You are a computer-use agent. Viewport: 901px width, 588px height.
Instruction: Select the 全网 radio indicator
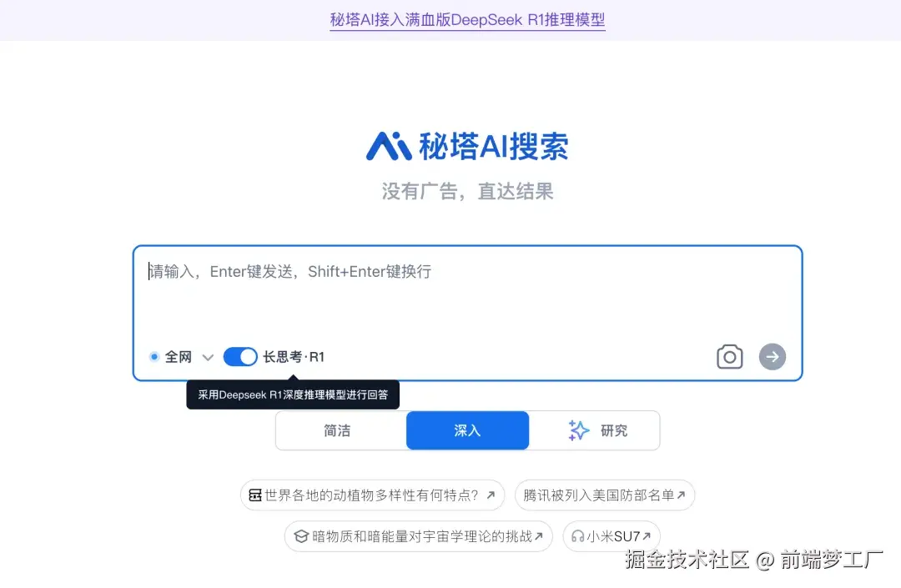pos(154,356)
